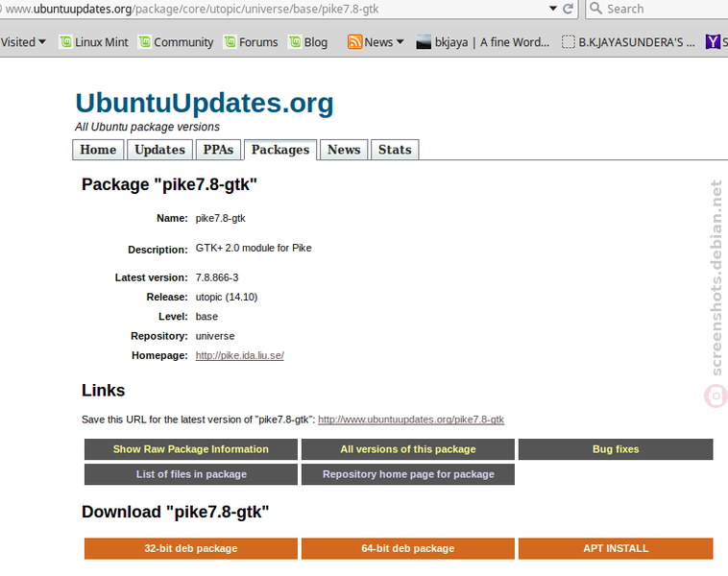View the Stats tab
Screen dimensions: 728x576
[x=395, y=150]
